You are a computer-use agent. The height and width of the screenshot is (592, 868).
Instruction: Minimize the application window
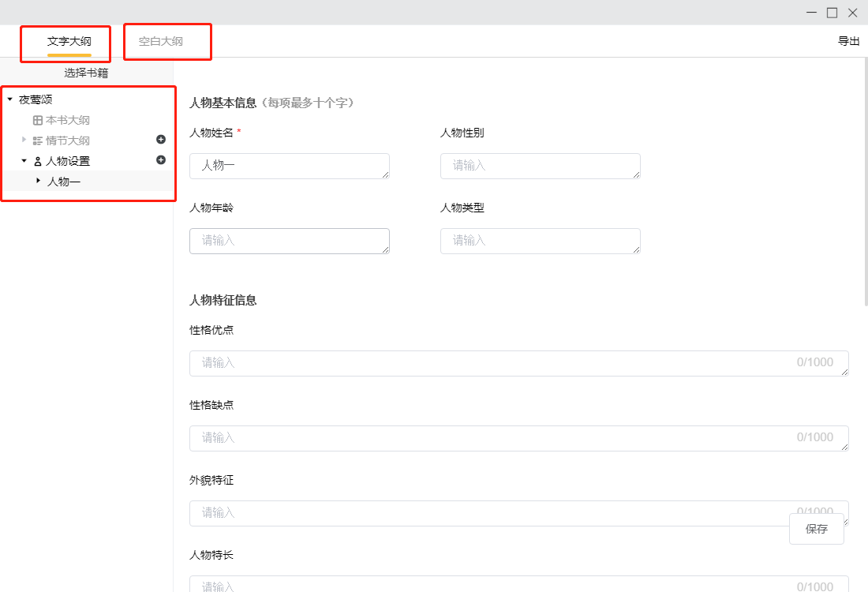[x=811, y=12]
